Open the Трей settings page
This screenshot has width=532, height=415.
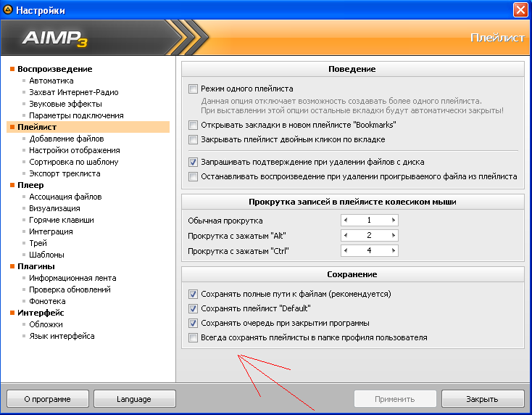click(38, 243)
